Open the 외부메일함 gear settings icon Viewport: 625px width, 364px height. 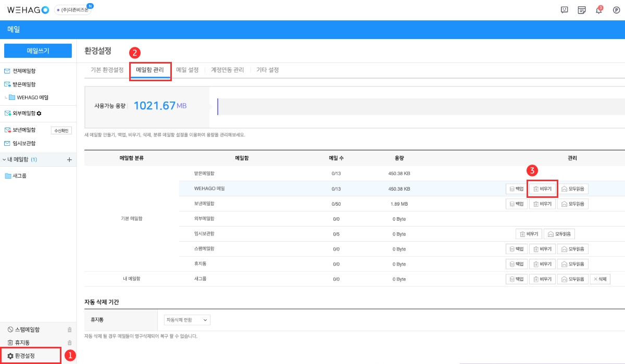(39, 113)
